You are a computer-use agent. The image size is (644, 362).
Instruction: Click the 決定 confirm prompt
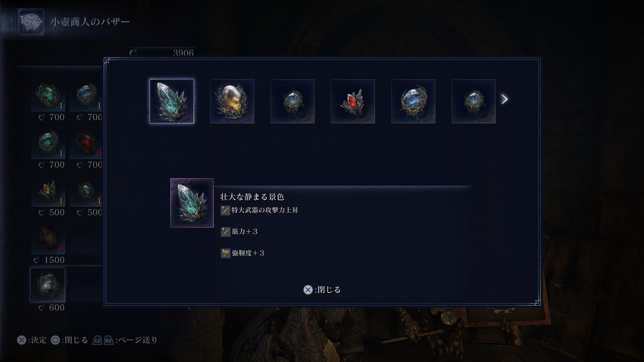tap(32, 340)
